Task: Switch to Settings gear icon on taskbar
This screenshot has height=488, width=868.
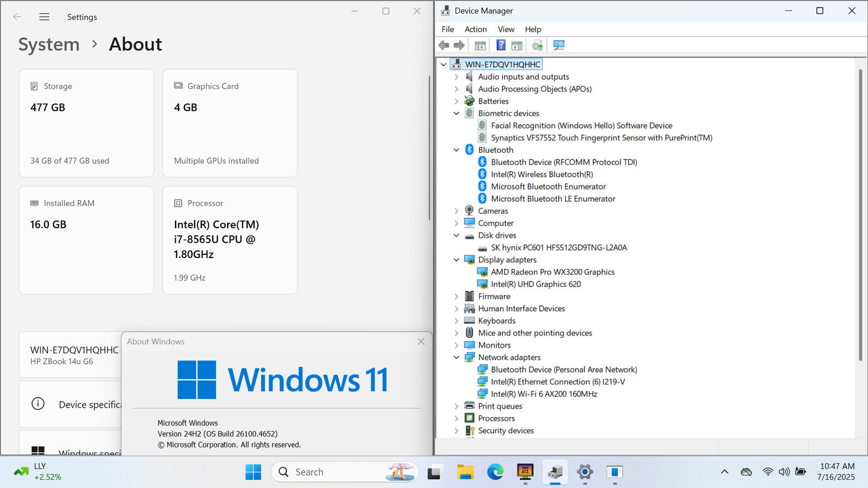Action: click(584, 472)
